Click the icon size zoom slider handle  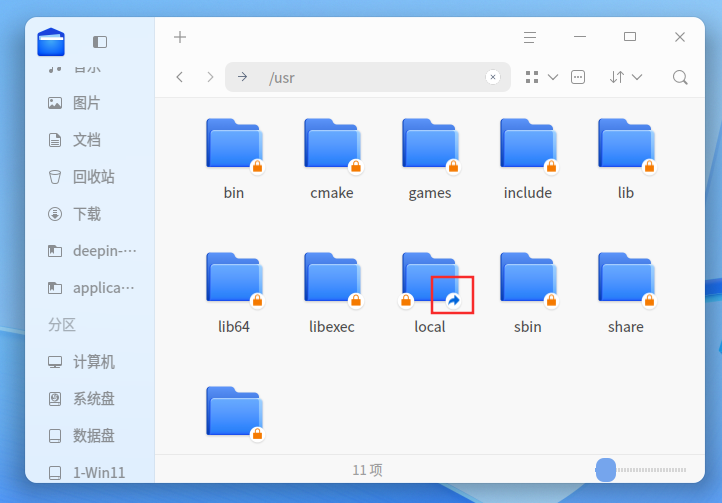pos(606,470)
